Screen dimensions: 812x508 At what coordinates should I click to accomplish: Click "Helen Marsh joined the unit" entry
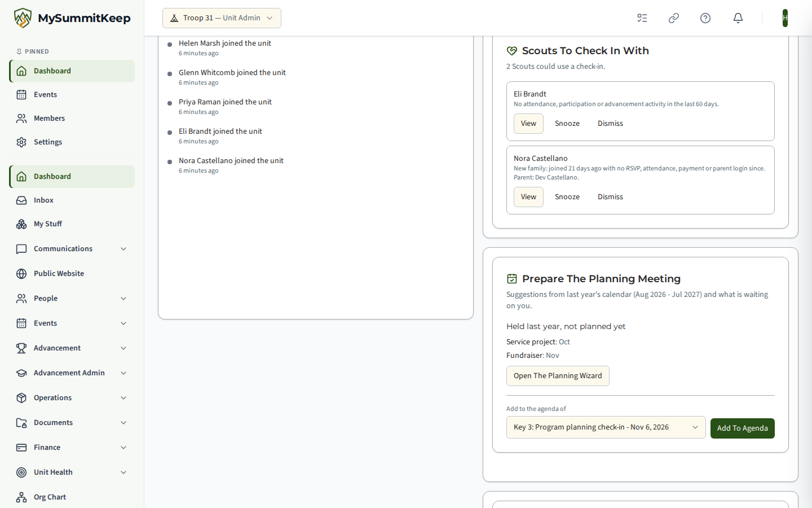pos(225,43)
